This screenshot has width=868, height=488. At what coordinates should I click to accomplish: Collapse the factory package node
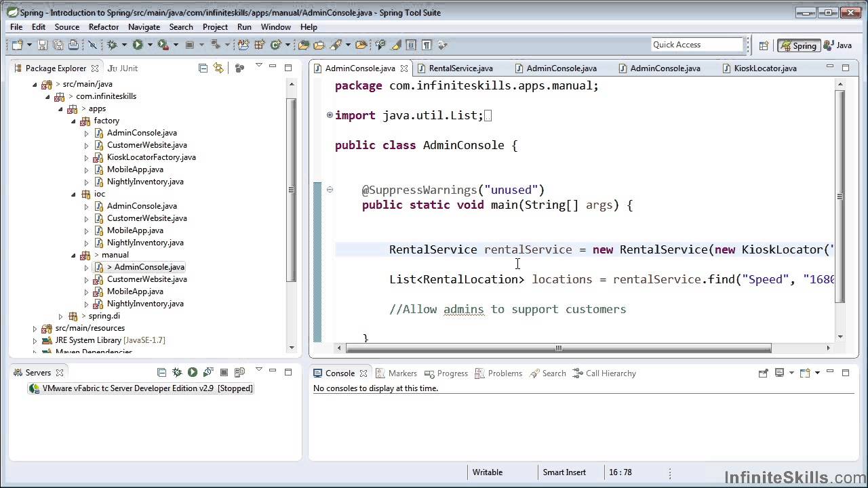pos(73,121)
